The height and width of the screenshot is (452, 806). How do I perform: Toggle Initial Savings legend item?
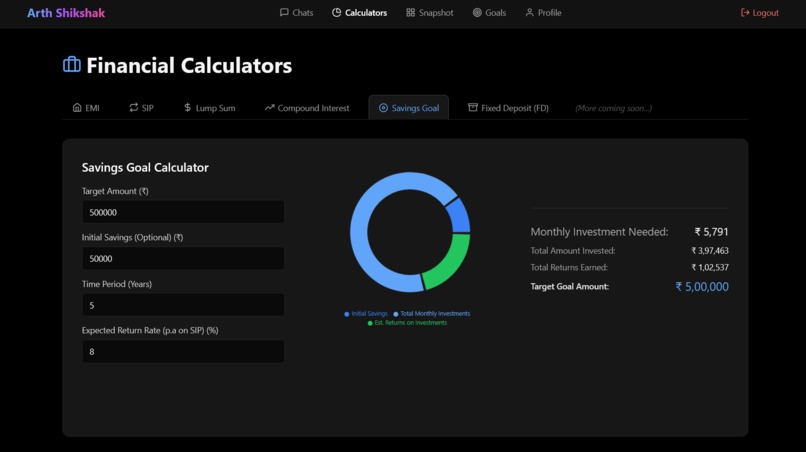[366, 314]
